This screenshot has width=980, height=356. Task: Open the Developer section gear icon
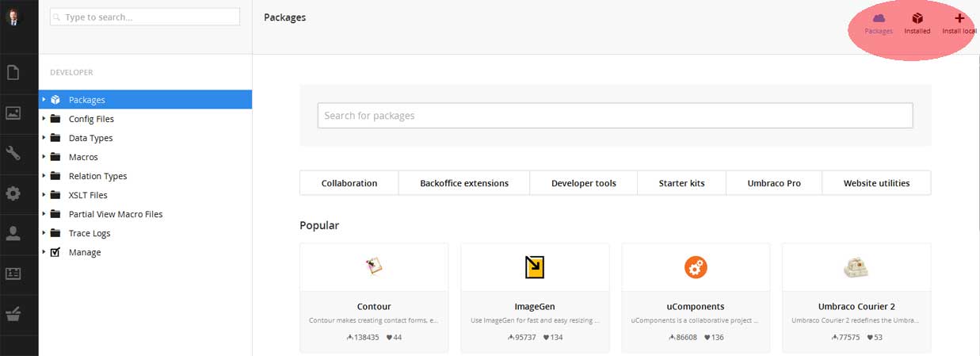(13, 193)
